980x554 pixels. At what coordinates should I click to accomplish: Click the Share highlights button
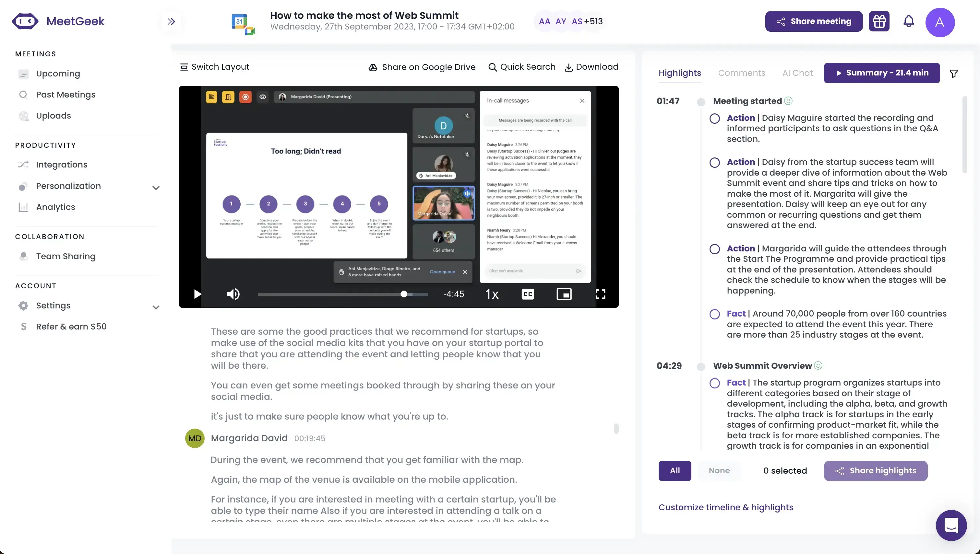click(875, 471)
